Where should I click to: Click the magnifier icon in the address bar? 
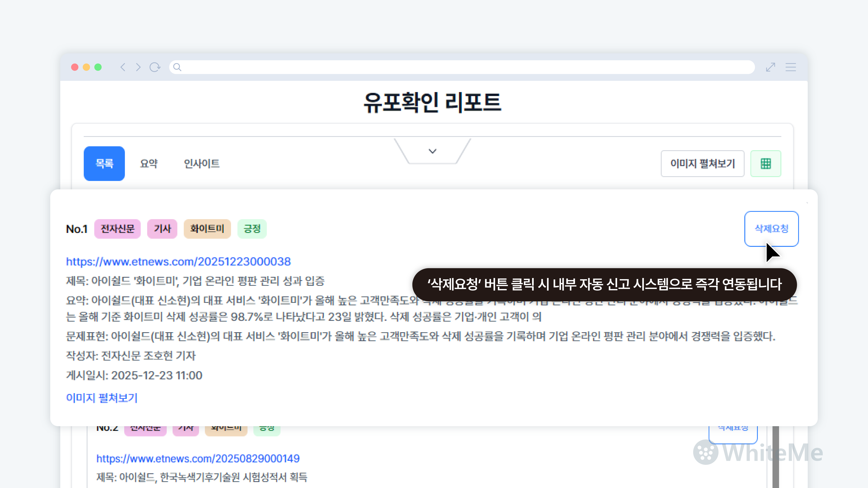point(177,67)
